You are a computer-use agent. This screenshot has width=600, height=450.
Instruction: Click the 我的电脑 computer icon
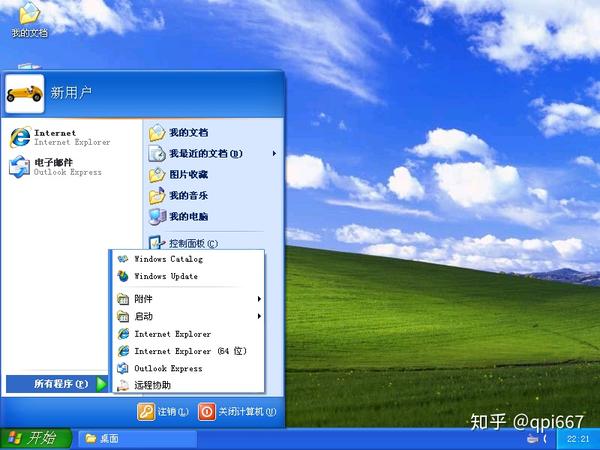coord(157,217)
